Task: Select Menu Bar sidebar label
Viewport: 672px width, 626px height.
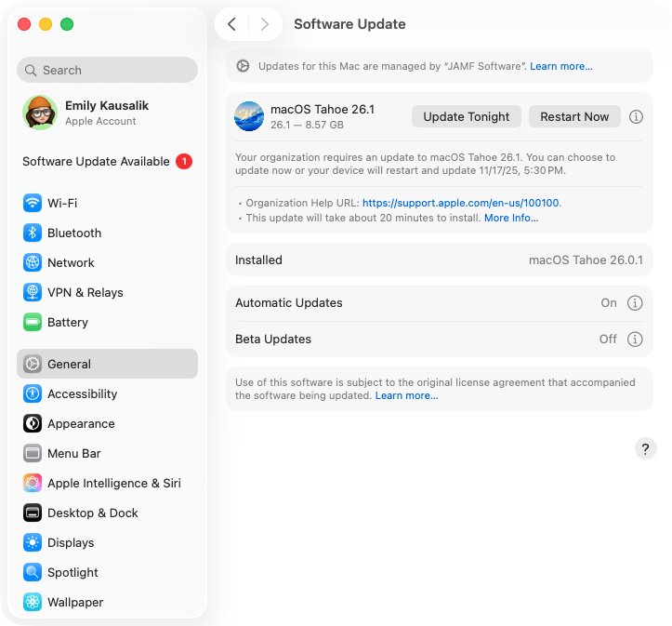Action: [x=74, y=453]
